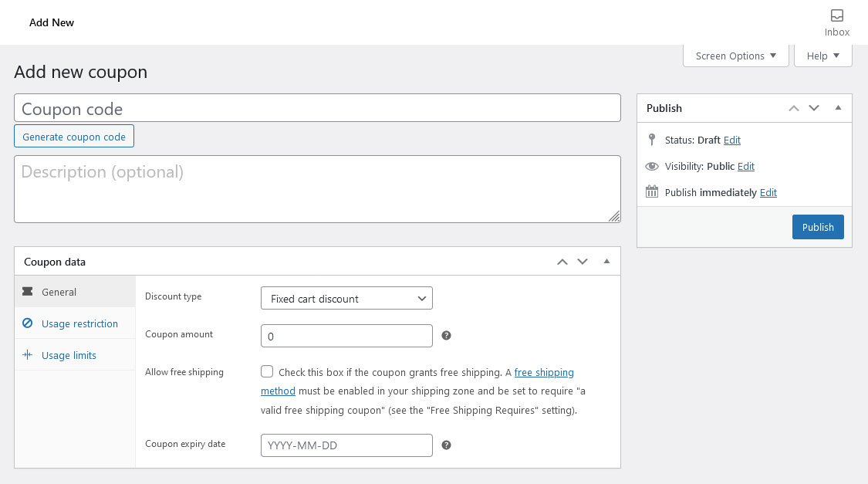Screen dimensions: 868x484
Task: Collapse the Coupon data panel
Action: tap(606, 262)
